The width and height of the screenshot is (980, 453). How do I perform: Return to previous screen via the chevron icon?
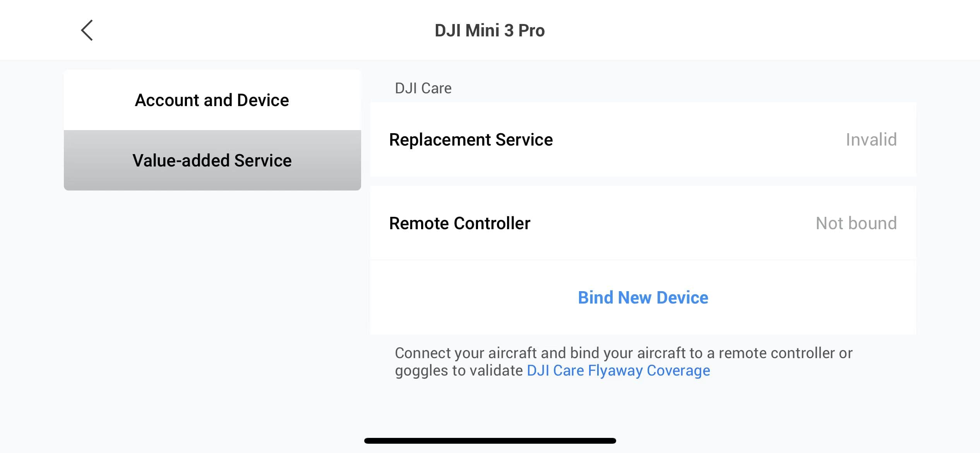pos(87,30)
